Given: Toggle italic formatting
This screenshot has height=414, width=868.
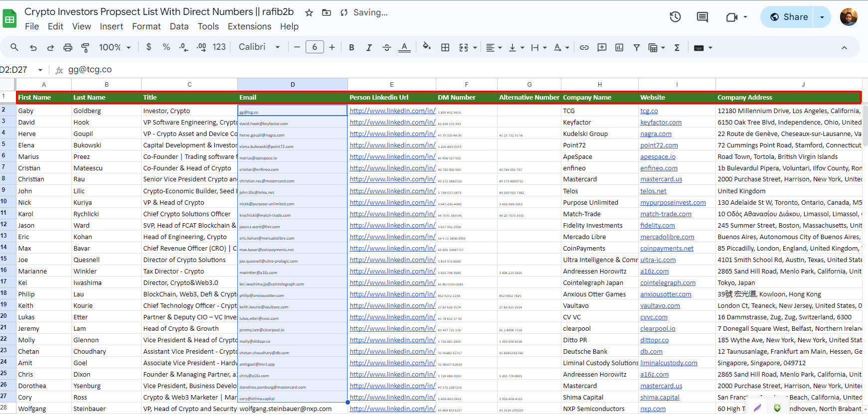Looking at the screenshot, I should [369, 47].
